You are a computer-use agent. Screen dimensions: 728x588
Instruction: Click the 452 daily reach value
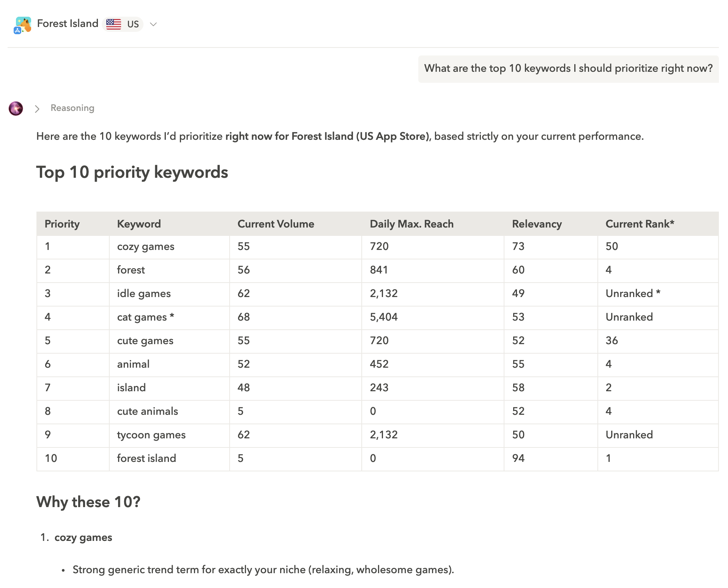click(x=379, y=364)
